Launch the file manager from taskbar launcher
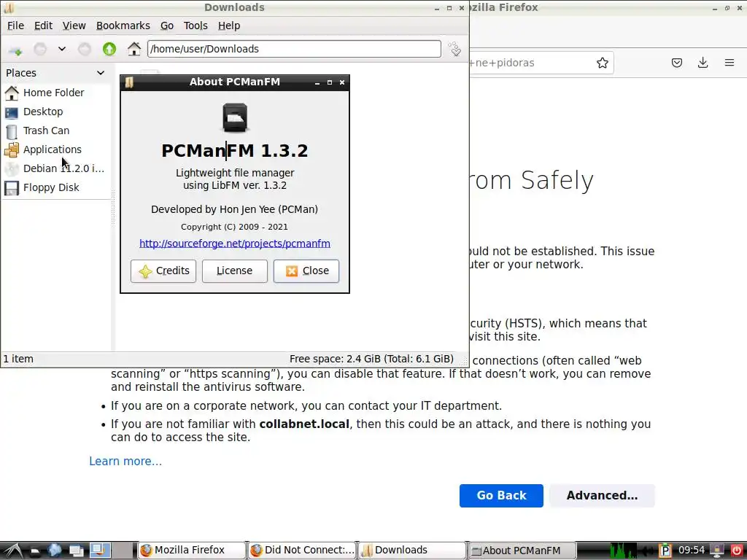 35,551
